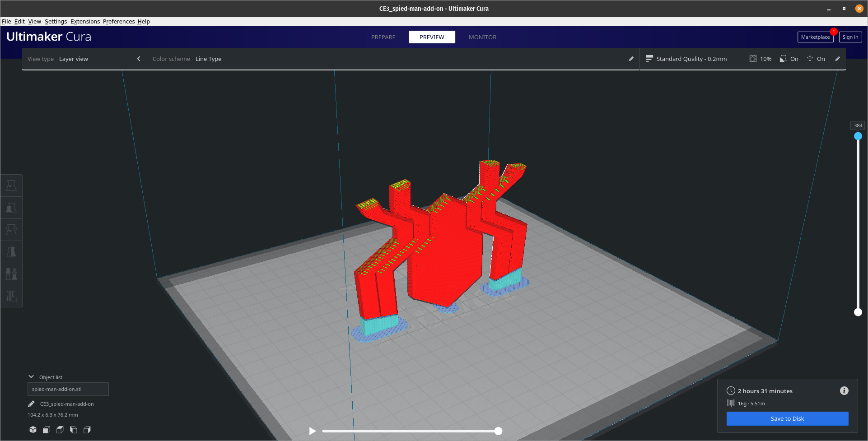Image resolution: width=868 pixels, height=441 pixels.
Task: Switch to front view camera icon
Action: (47, 430)
